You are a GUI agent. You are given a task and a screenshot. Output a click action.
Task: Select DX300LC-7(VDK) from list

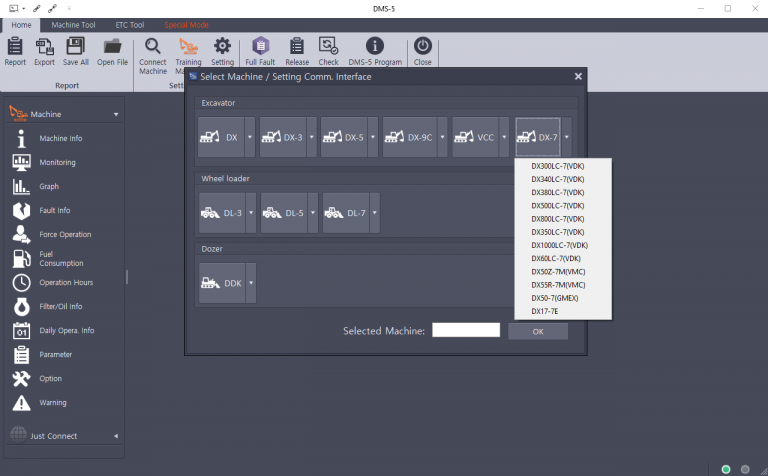(x=558, y=166)
